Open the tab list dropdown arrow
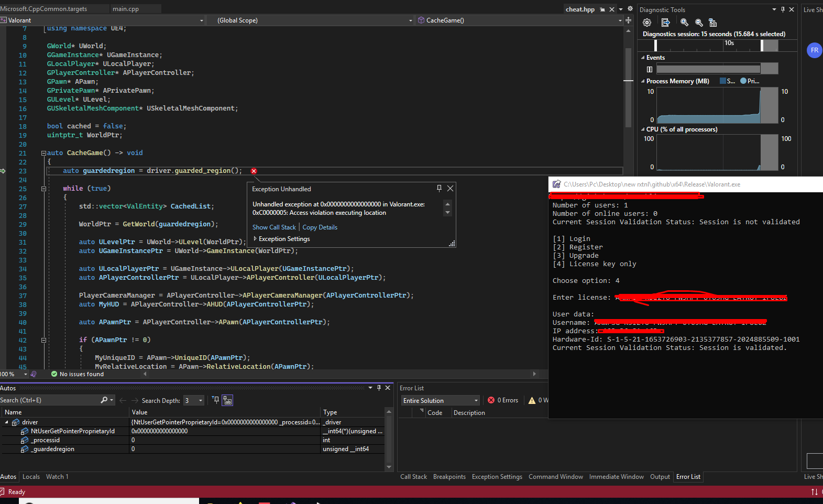The image size is (823, 504). pyautogui.click(x=621, y=9)
